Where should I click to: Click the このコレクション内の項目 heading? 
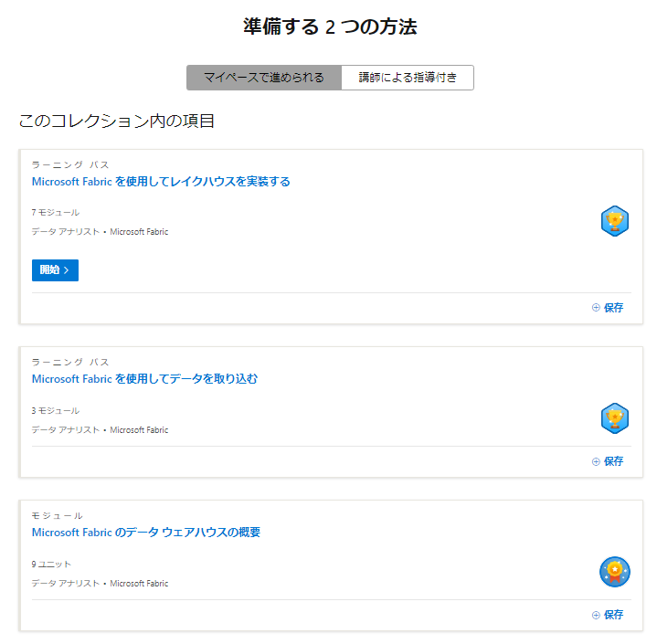point(116,121)
